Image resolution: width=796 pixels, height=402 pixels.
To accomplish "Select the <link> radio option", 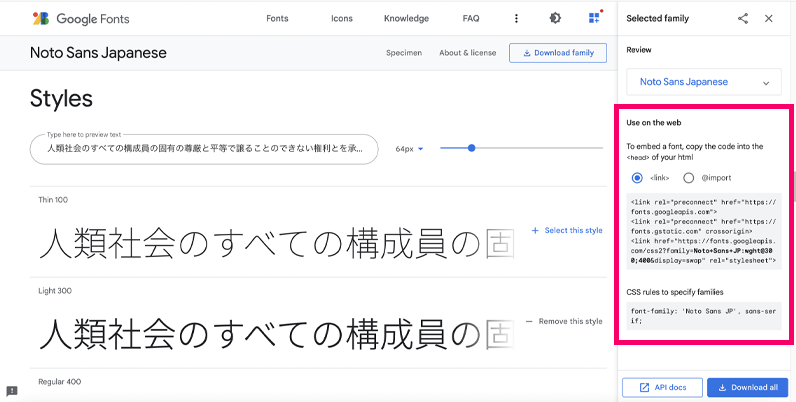I will [637, 178].
